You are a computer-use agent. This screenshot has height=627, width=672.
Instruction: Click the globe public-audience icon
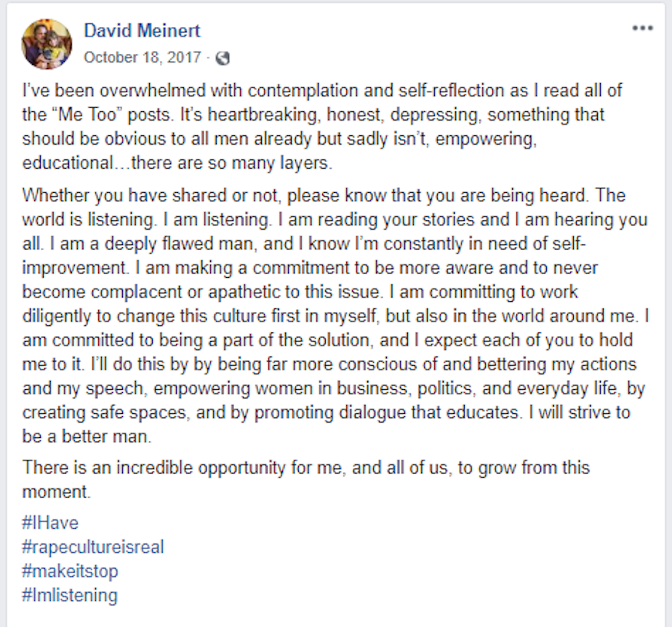[x=223, y=58]
